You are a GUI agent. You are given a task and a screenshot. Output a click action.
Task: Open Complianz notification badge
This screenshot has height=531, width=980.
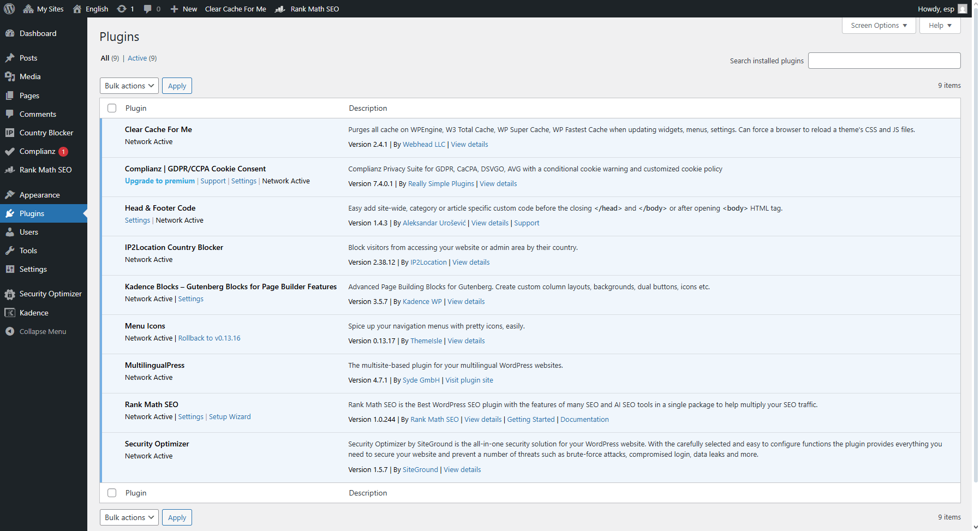[x=63, y=152]
